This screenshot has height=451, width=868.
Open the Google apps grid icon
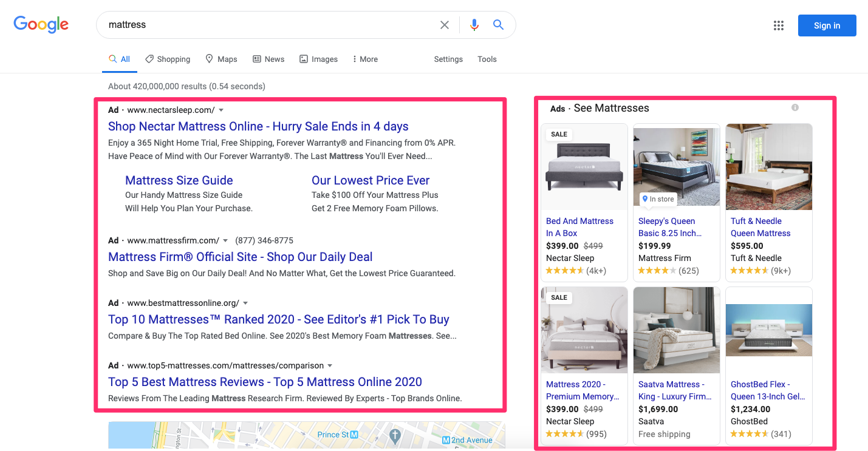pos(779,25)
